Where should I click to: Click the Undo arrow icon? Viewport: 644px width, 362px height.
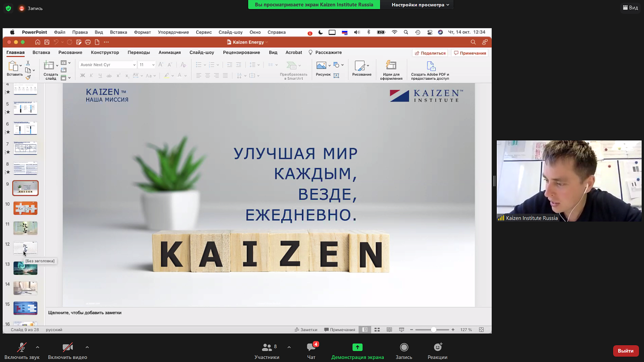[56, 42]
